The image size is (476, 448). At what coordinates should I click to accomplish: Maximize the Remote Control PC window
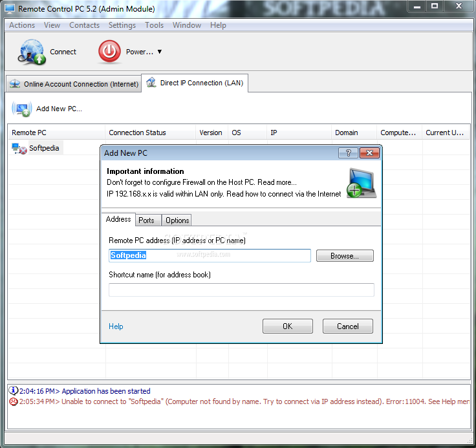pyautogui.click(x=435, y=6)
